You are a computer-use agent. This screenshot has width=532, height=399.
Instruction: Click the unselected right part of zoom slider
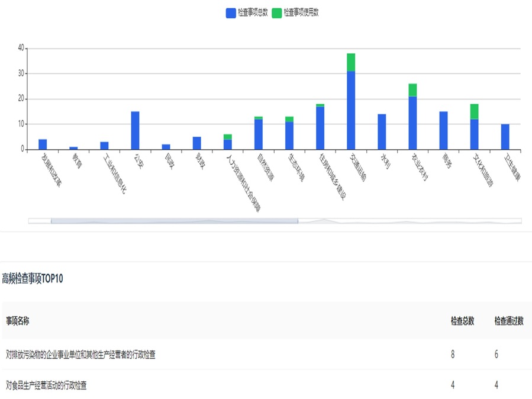(x=408, y=221)
